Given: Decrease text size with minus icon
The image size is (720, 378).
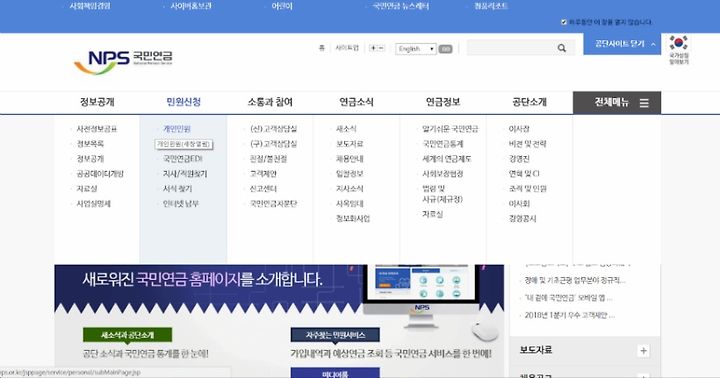Looking at the screenshot, I should coord(381,48).
